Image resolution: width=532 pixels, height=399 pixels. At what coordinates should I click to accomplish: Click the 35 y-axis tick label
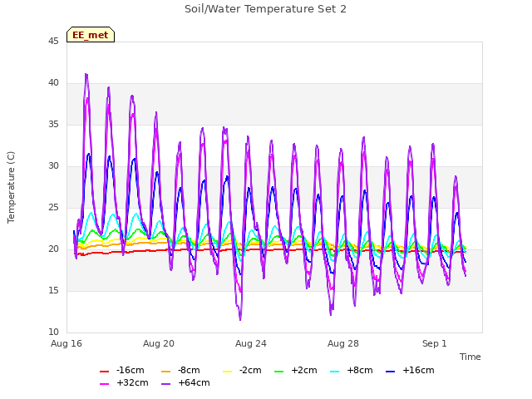53,125
